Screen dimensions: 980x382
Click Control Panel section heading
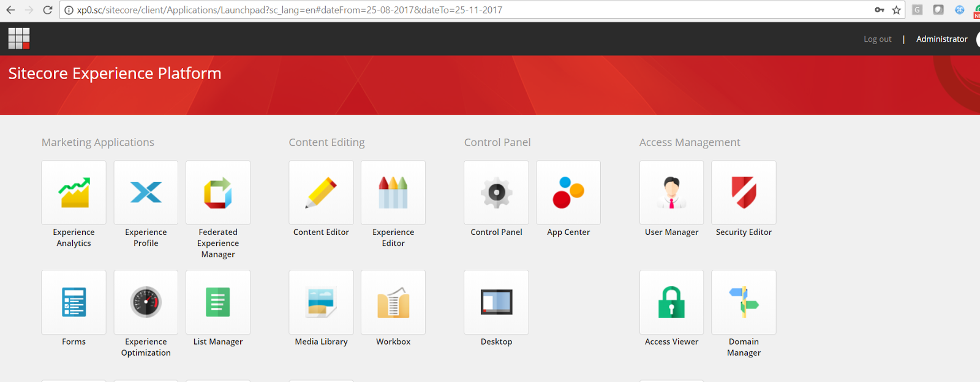(497, 142)
